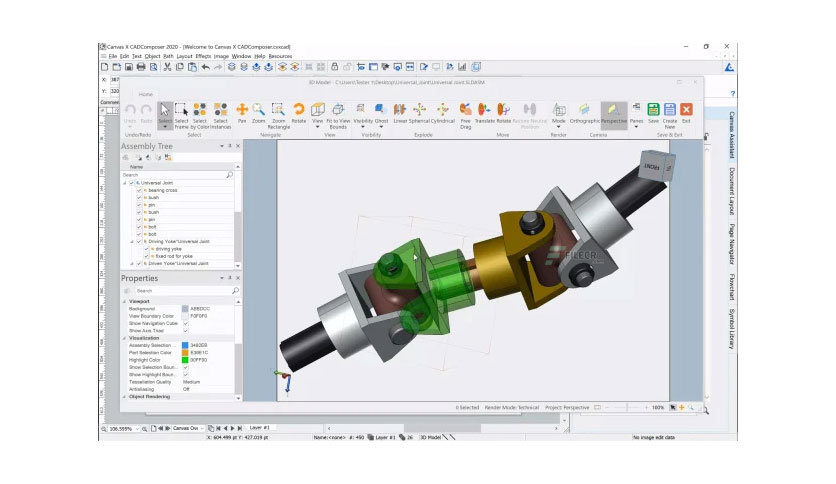Choose the Zoom Rectangle tool
836x484 pixels.
click(278, 116)
